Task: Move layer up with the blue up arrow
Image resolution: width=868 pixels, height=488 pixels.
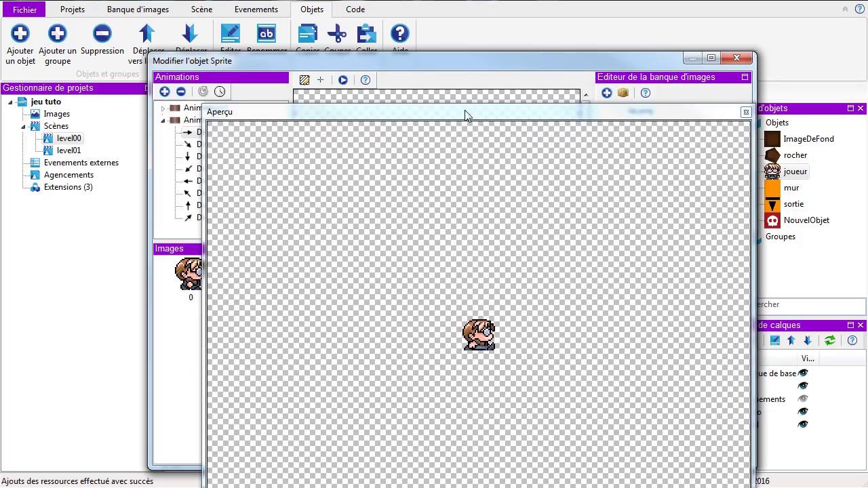Action: click(791, 340)
